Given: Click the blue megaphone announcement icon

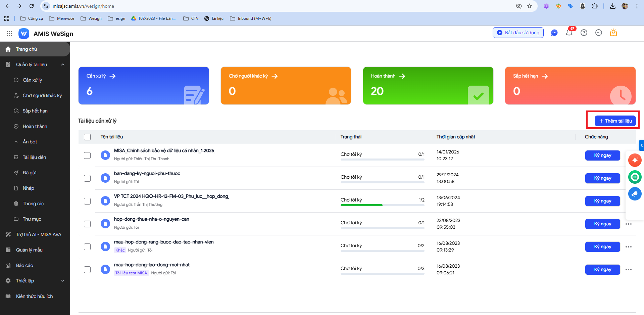Looking at the screenshot, I should (635, 194).
